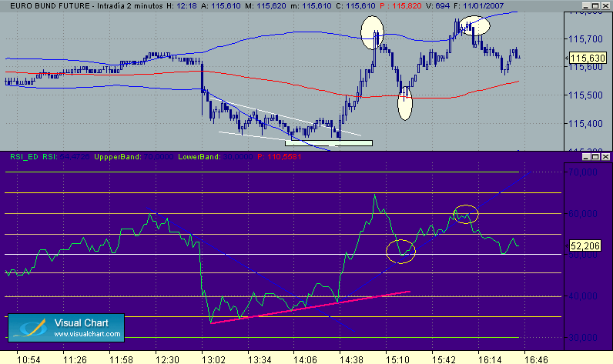The height and width of the screenshot is (364, 613).
Task: Click the 115,500 price axis label
Action: (585, 95)
